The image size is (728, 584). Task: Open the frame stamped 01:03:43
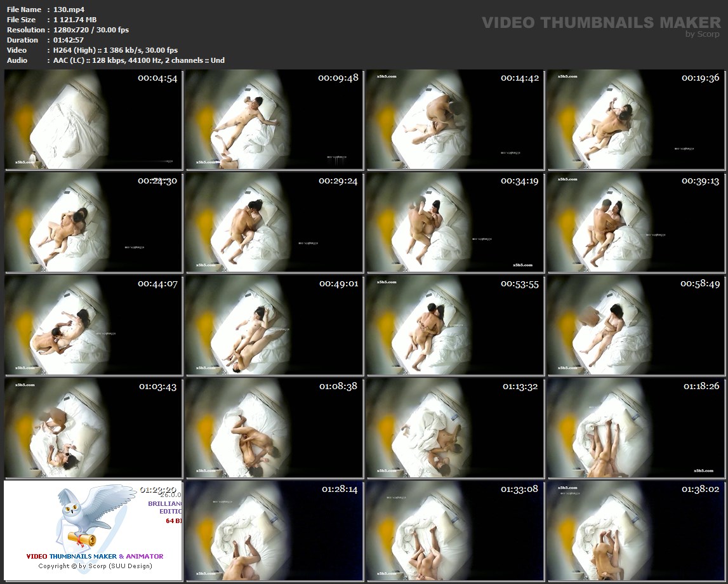[93, 428]
